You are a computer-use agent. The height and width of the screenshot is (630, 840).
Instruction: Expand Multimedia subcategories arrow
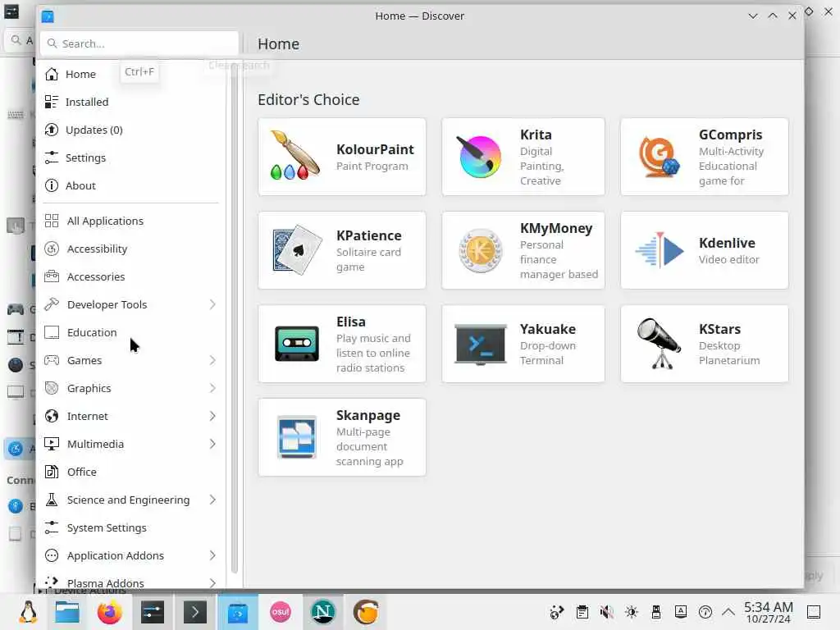[212, 444]
